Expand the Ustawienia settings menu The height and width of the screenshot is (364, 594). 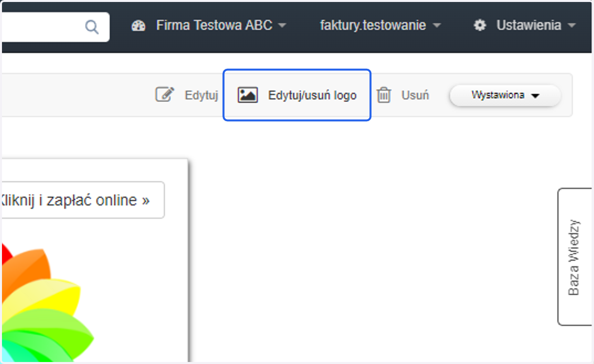[x=536, y=26]
